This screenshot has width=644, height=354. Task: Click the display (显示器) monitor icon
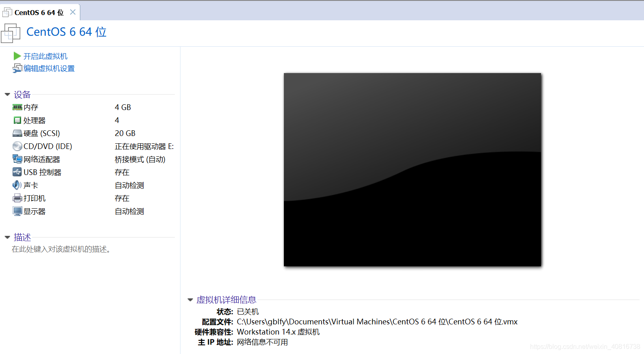17,212
